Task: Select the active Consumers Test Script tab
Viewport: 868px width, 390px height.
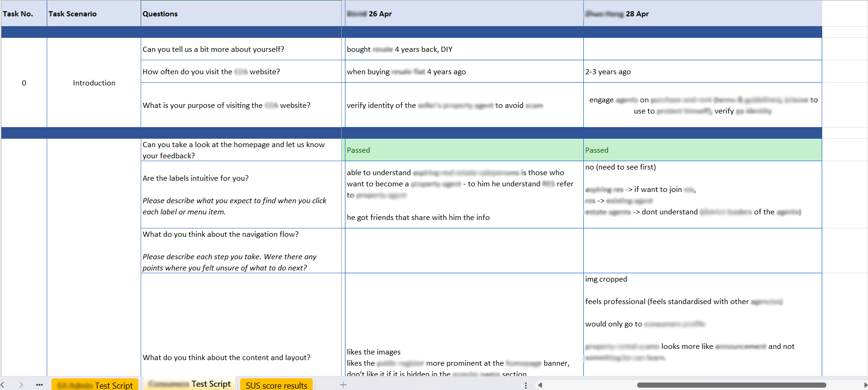Action: (x=189, y=384)
